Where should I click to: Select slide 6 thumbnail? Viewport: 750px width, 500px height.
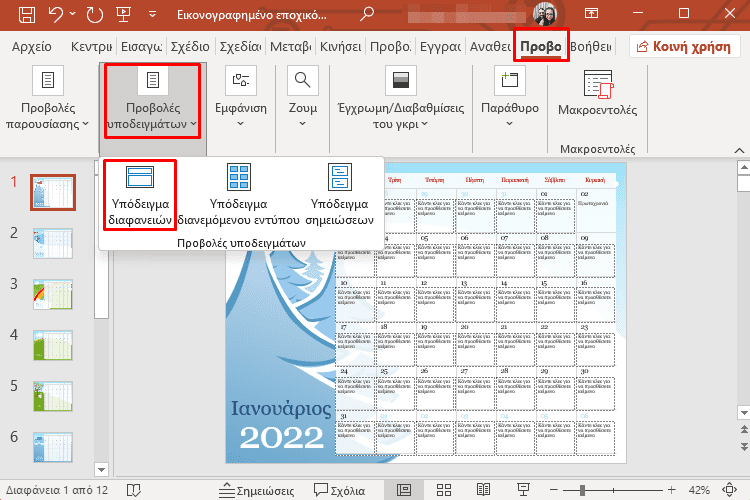(x=53, y=447)
